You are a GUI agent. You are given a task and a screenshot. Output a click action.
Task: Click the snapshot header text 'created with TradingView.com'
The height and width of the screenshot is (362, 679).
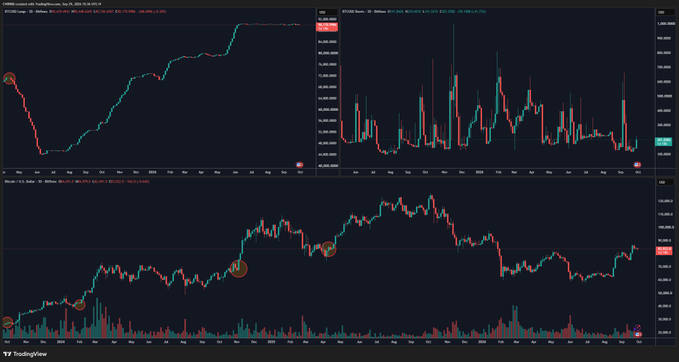(37, 3)
